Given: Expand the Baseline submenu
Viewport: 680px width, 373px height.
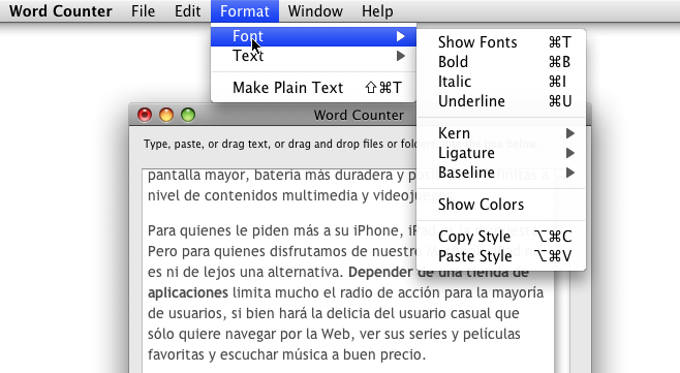Looking at the screenshot, I should coord(501,173).
